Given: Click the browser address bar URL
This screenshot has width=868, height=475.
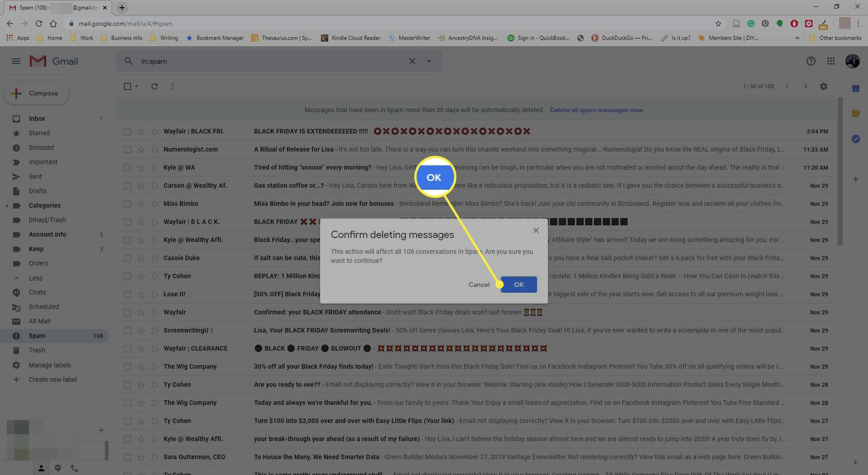Looking at the screenshot, I should 125,24.
